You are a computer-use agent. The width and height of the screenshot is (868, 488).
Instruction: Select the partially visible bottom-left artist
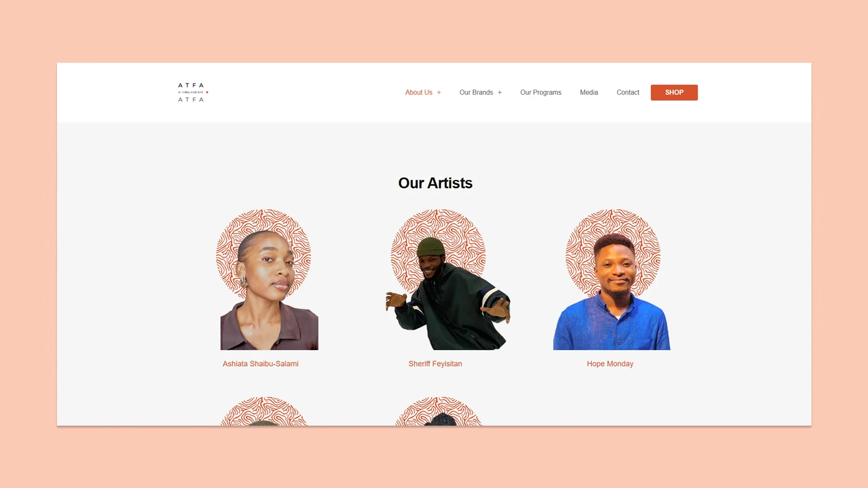tap(264, 411)
